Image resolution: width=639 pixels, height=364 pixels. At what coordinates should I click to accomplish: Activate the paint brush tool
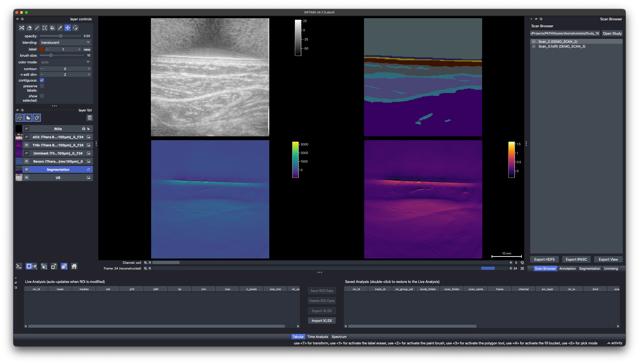[37, 28]
